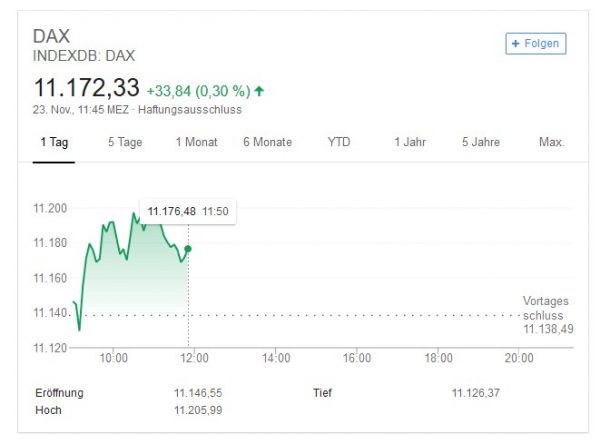Screen dimensions: 600x444
Task: Open the 1 Monat chart range
Action: (x=196, y=142)
